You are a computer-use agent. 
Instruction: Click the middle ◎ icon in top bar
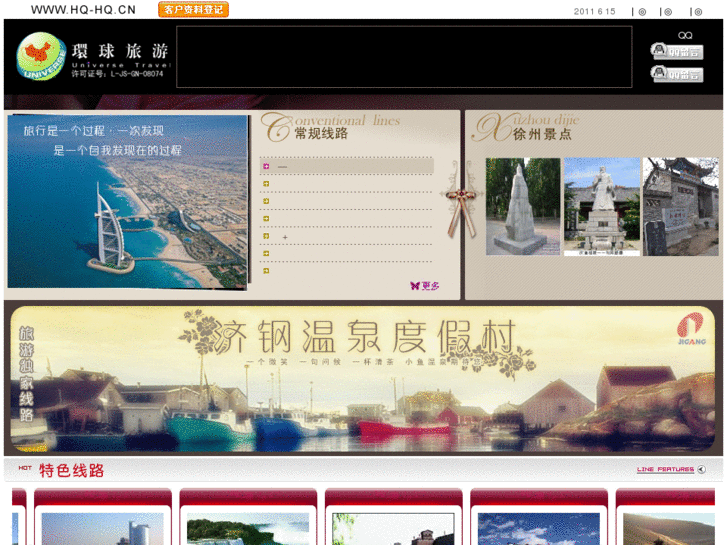668,12
